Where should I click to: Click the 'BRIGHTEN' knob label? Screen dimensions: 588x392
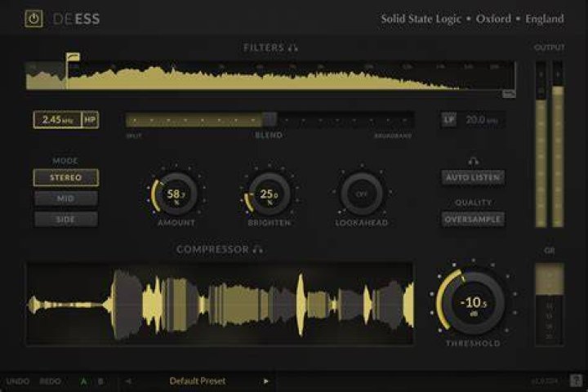coord(269,223)
